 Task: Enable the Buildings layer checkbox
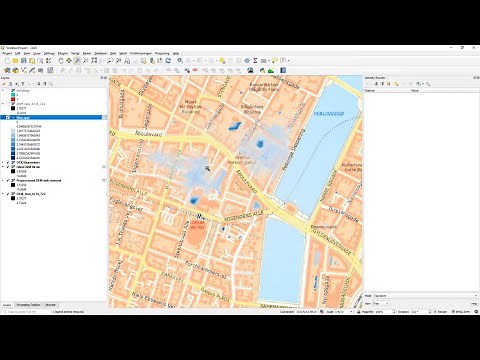(8, 91)
